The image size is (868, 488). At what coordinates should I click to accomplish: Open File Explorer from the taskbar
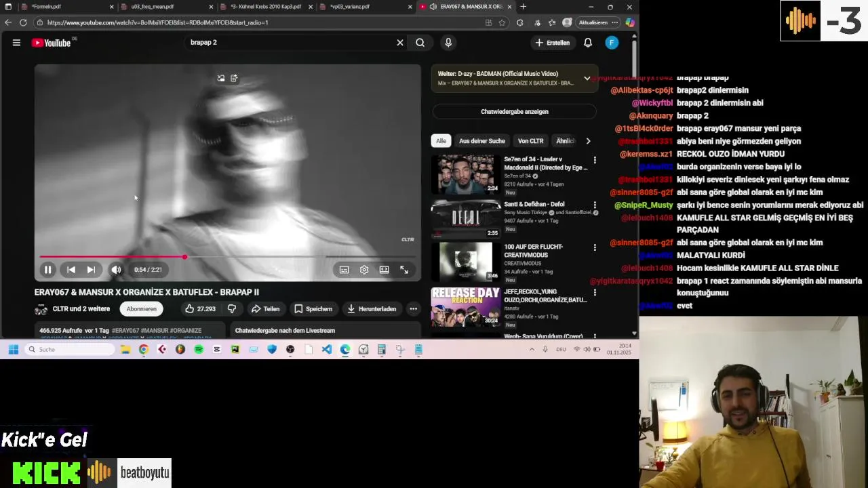tap(125, 350)
